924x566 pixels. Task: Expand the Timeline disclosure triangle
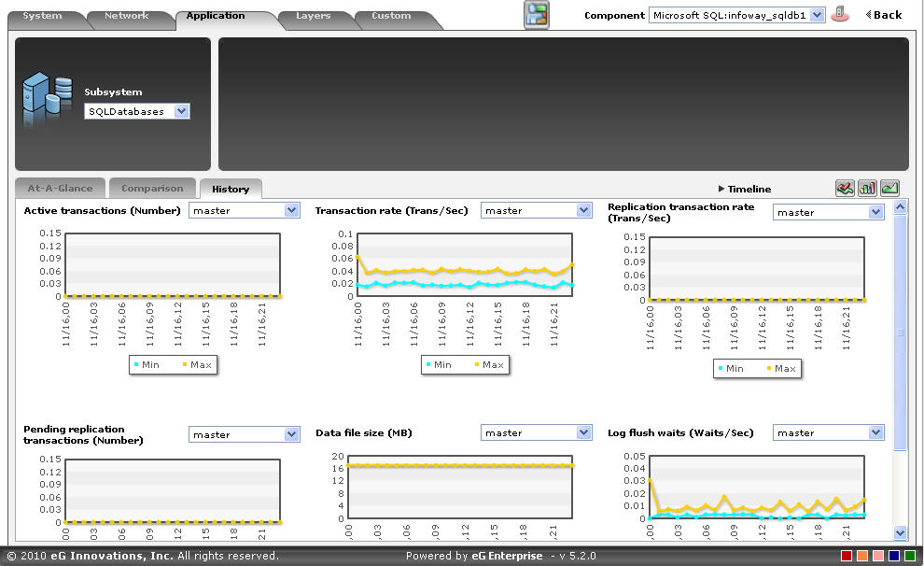click(721, 189)
